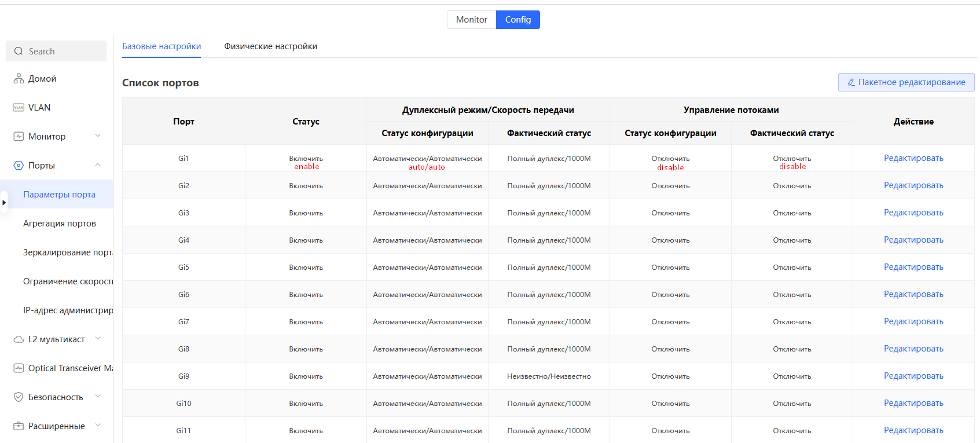Select the Config mode button
Viewport: 980px width, 443px height.
coord(517,20)
